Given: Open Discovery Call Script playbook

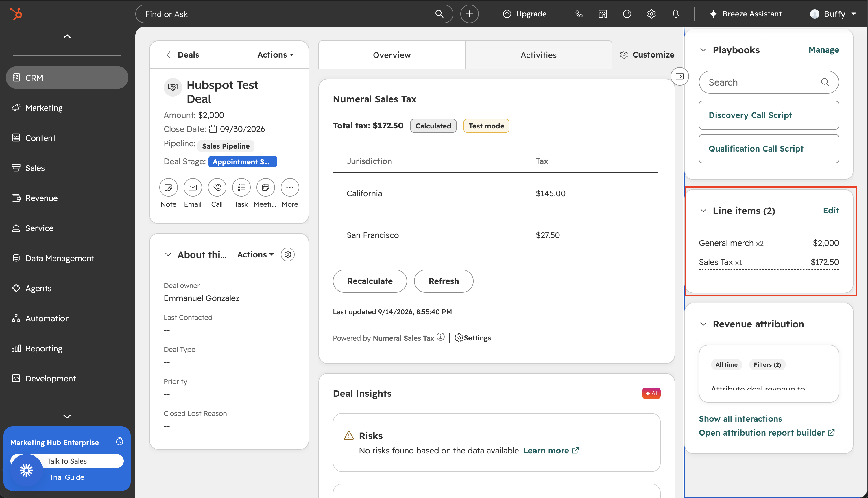Looking at the screenshot, I should pos(769,115).
